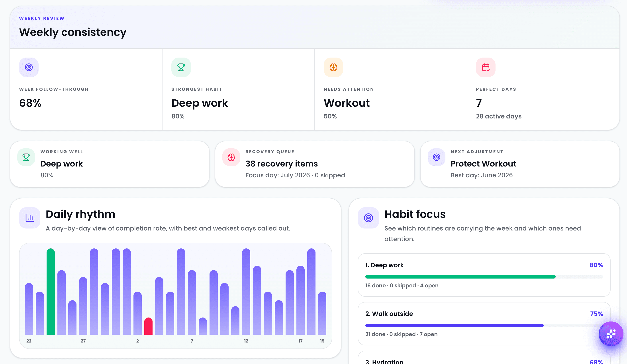This screenshot has width=627, height=364.
Task: Click the 7 perfect days number
Action: pos(479,103)
